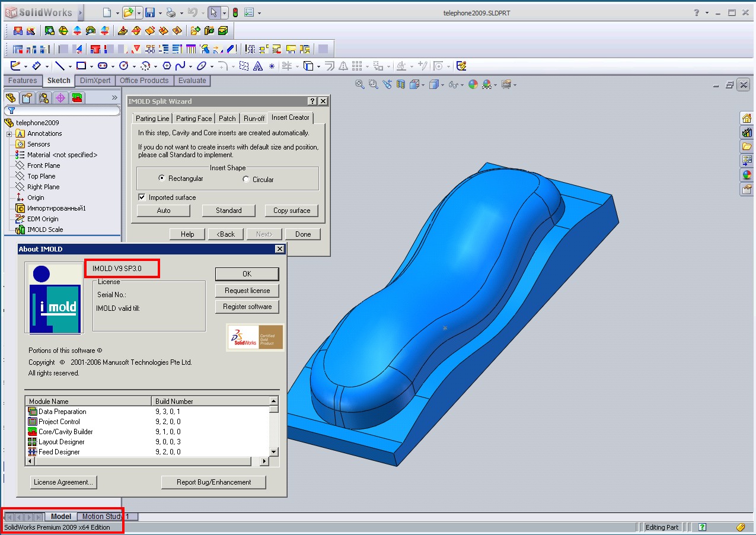Click the Zoom to Fit icon
Image resolution: width=756 pixels, height=535 pixels.
[x=359, y=84]
